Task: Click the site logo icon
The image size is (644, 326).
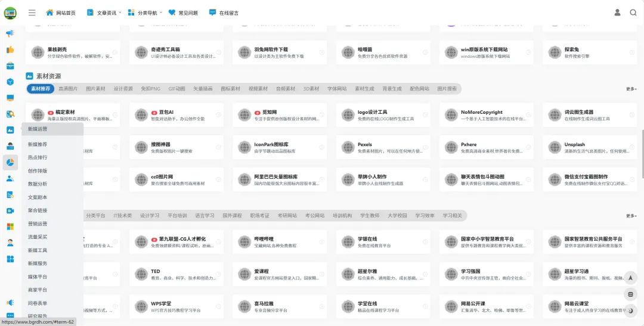Action: (x=10, y=13)
